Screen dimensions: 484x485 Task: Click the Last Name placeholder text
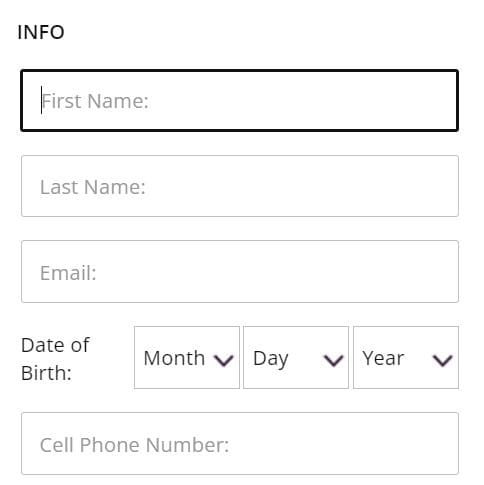click(93, 187)
